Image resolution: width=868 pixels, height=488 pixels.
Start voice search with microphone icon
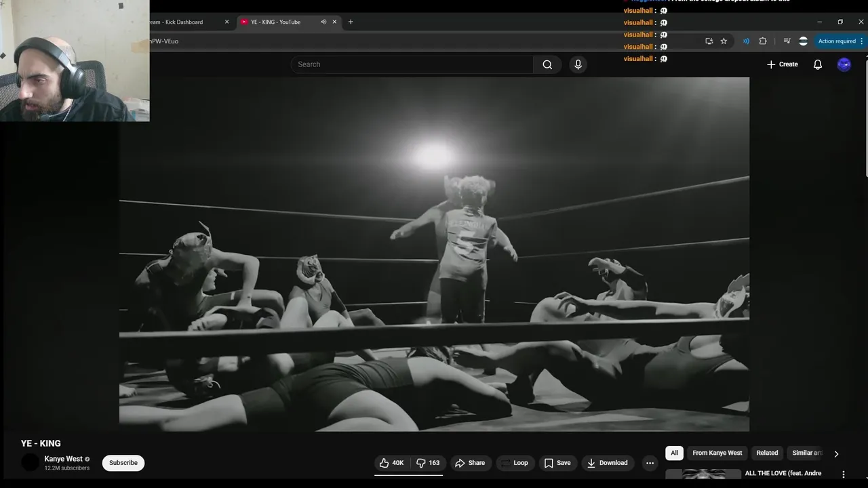click(578, 64)
